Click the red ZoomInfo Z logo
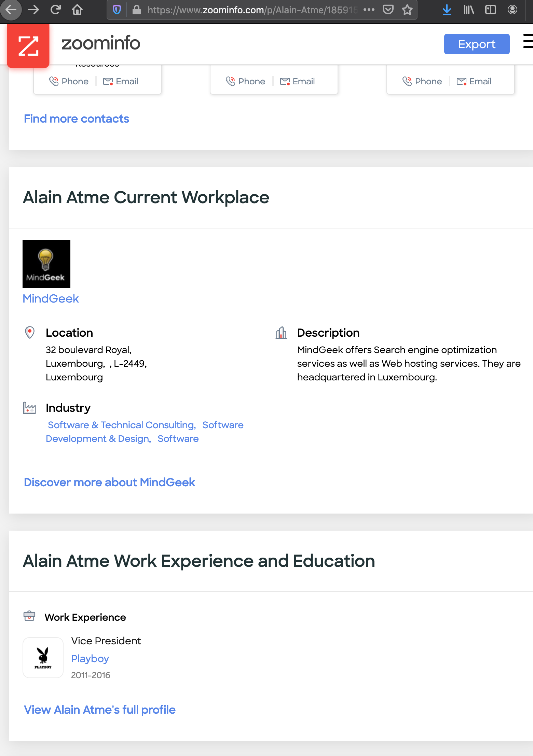The image size is (533, 756). pos(28,46)
